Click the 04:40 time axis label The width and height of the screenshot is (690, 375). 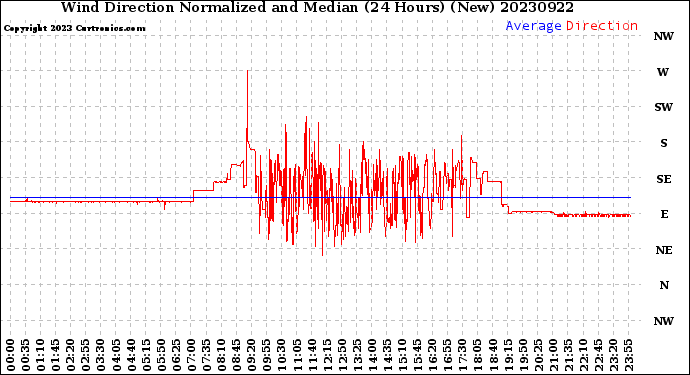pyautogui.click(x=131, y=355)
